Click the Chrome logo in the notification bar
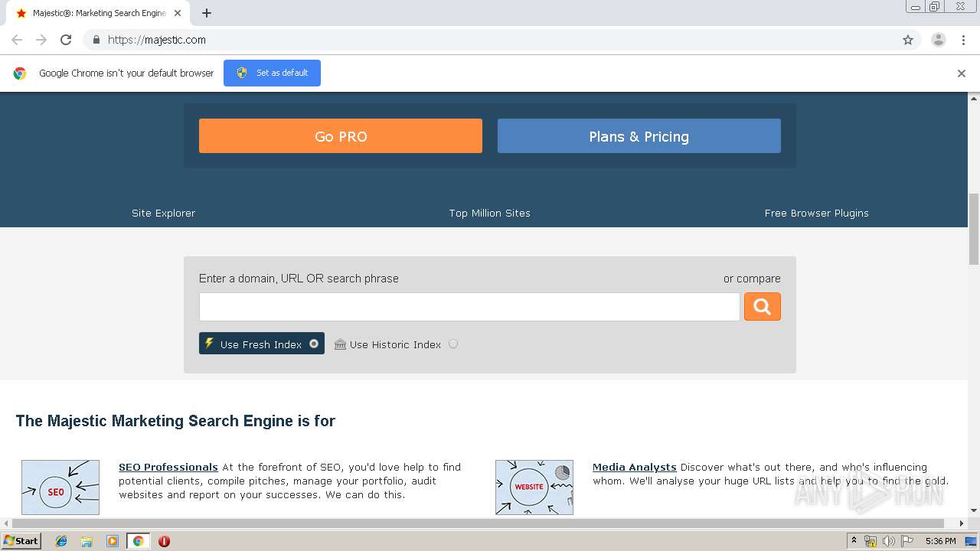The image size is (980, 551). tap(20, 73)
